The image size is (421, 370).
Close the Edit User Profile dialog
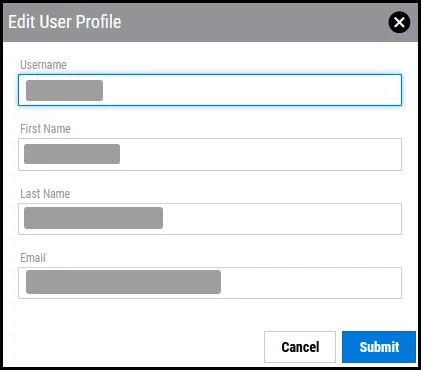[x=399, y=22]
